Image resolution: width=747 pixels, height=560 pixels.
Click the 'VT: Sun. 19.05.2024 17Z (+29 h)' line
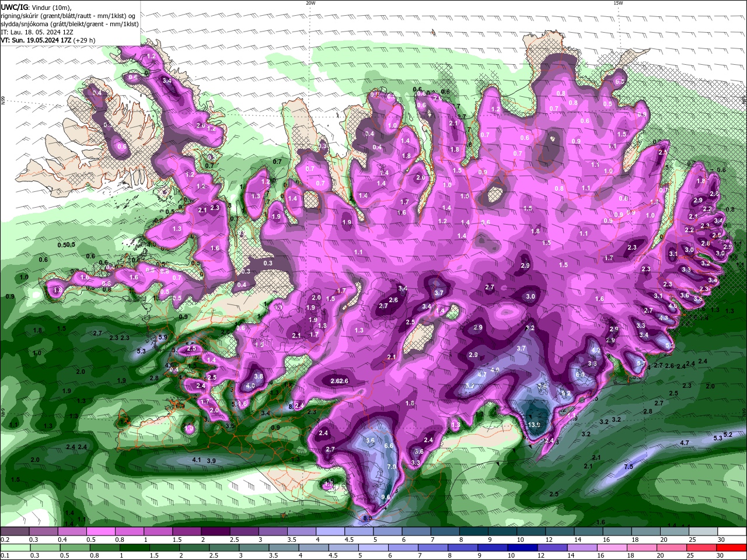[x=48, y=40]
